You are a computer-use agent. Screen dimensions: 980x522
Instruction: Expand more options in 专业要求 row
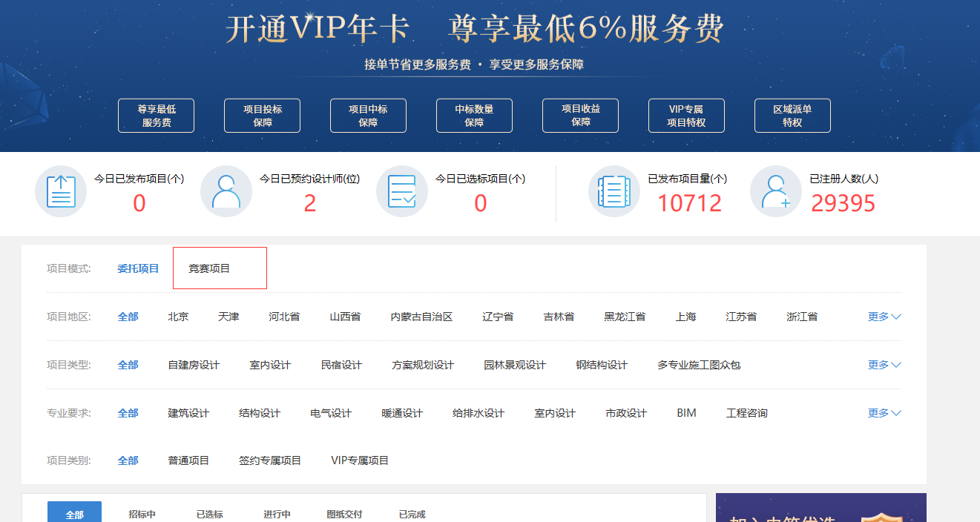click(x=884, y=413)
